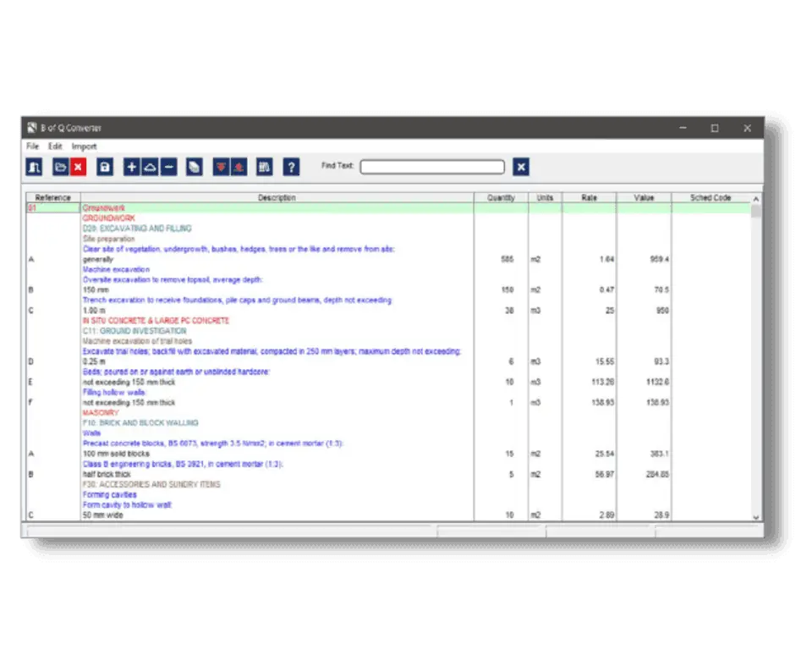This screenshot has width=812, height=650.
Task: Click the rate value 56.97
Action: pyautogui.click(x=604, y=474)
